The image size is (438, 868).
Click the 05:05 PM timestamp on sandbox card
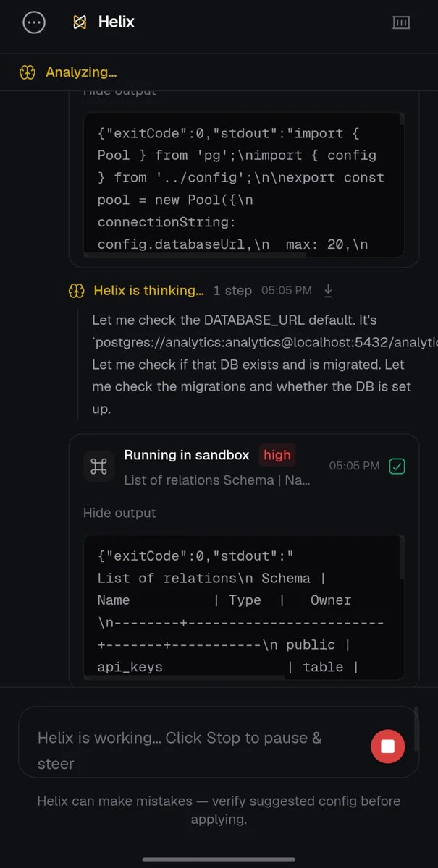click(x=354, y=467)
